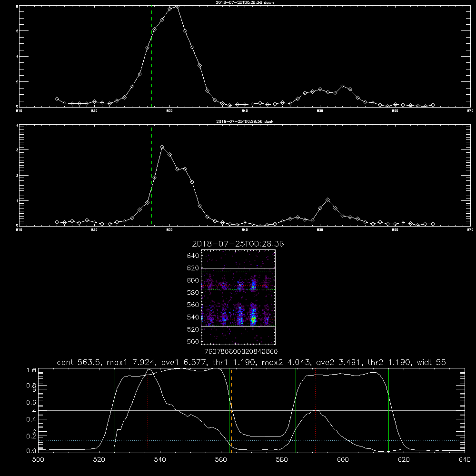Screen dimensions: 476x476
Task: Click the 620 label on heatmap y-axis
Action: 193,268
